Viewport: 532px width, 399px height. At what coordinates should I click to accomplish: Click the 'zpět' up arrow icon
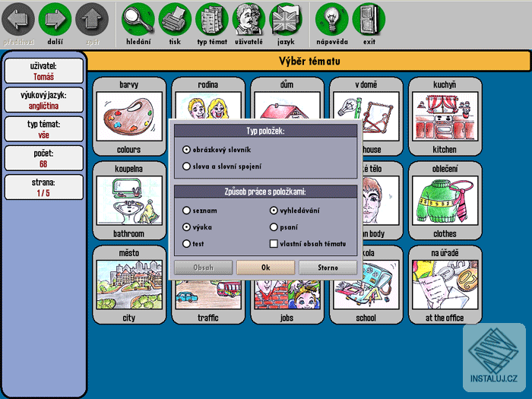[92, 20]
